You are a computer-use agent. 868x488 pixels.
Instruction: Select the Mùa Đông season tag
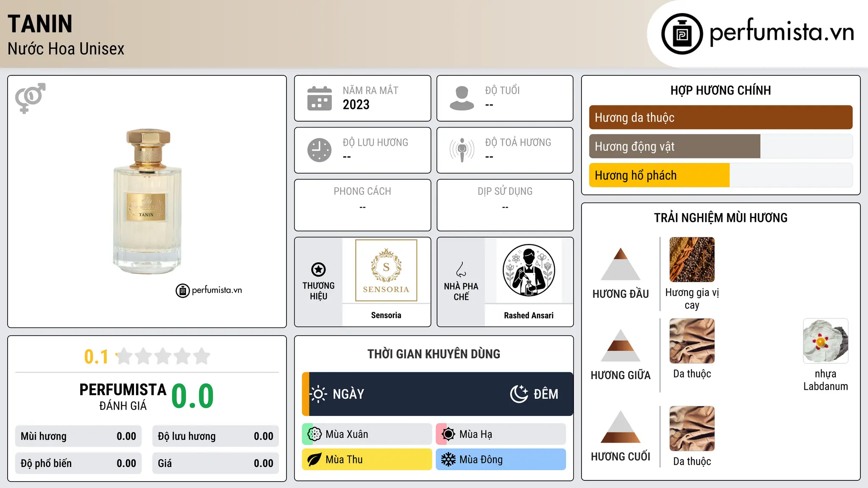[501, 460]
